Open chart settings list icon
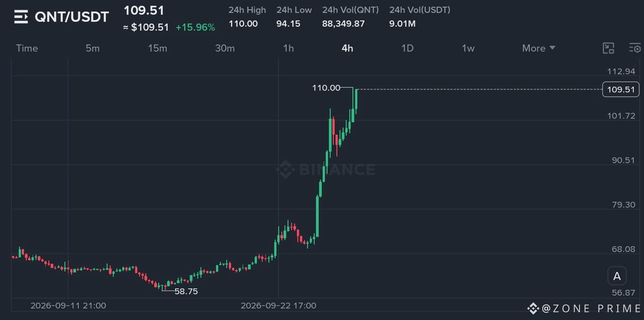Screen dimensions: 644x320 (635, 48)
